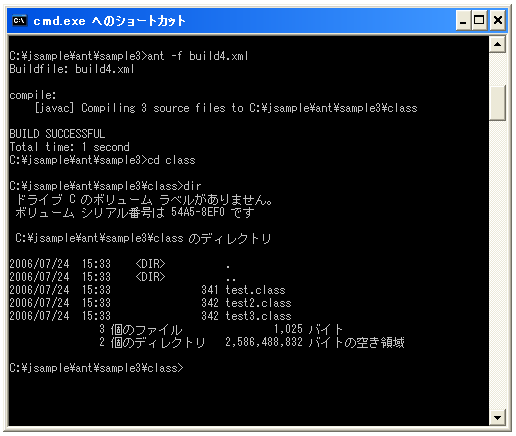Click the vertical scrollbar thumb
Viewport: 516px width, 436px height.
(x=497, y=103)
